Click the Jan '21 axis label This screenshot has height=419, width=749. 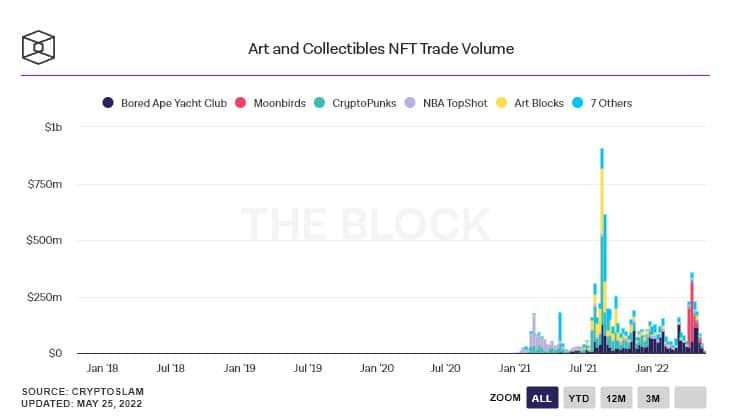coord(514,368)
